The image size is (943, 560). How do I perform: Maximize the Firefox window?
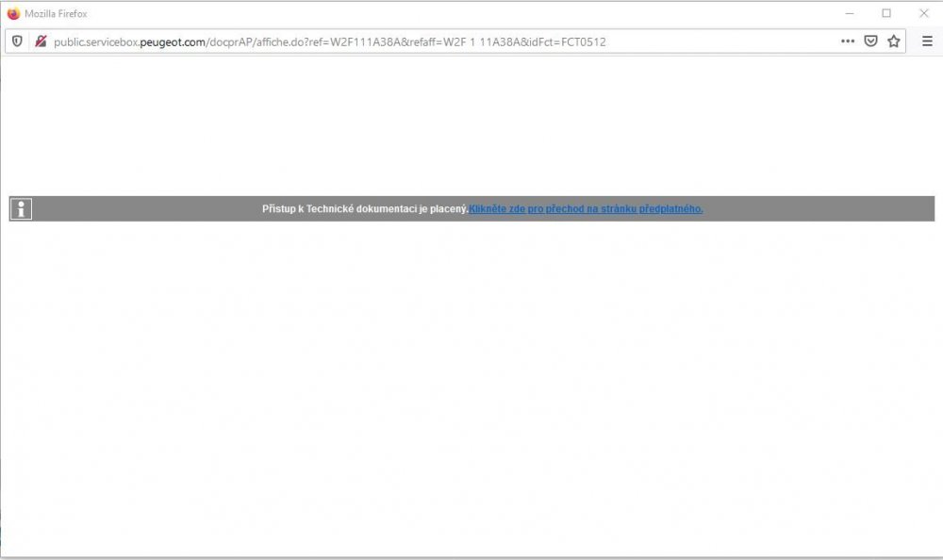[x=886, y=13]
